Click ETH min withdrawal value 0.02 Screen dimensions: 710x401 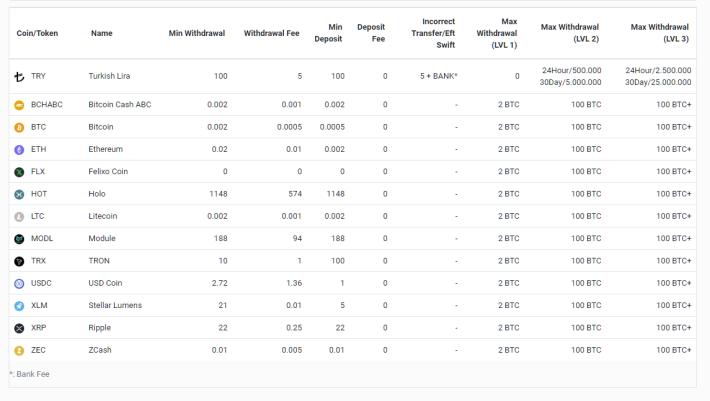220,149
